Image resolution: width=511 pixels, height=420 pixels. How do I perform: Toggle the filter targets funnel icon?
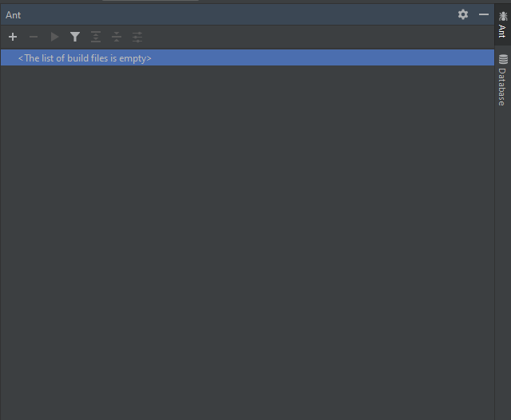pyautogui.click(x=75, y=37)
